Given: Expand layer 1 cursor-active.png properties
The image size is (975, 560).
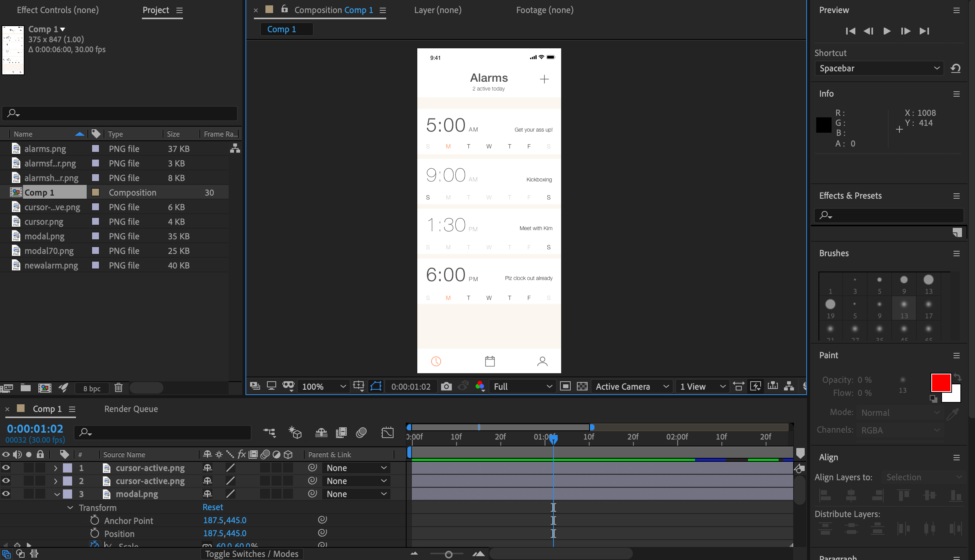Looking at the screenshot, I should [x=56, y=468].
